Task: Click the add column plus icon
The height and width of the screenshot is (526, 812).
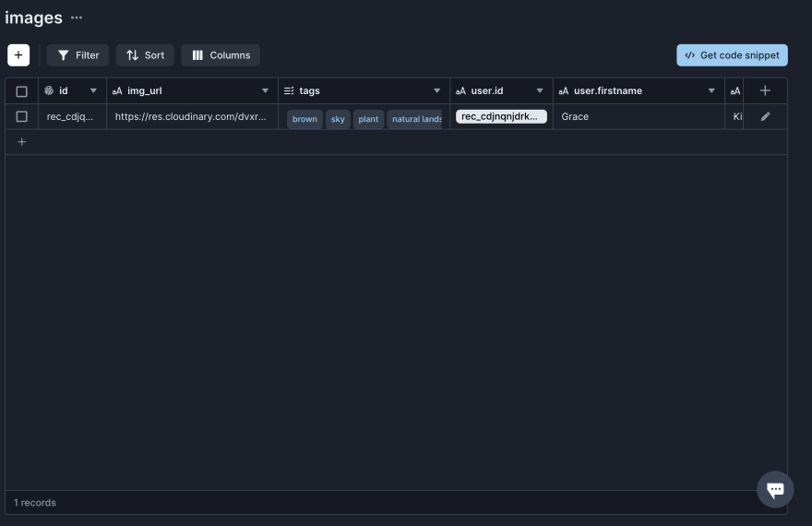Action: point(765,90)
